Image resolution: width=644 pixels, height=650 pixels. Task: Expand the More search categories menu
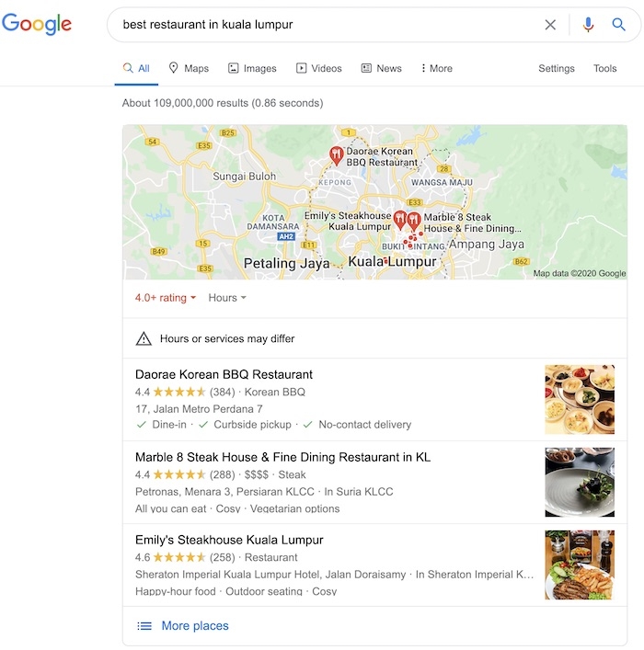click(436, 68)
